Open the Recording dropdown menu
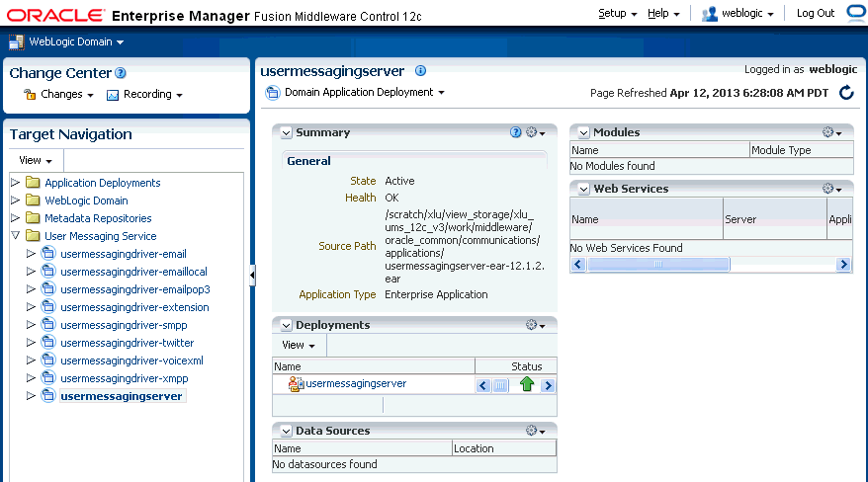868x482 pixels. click(x=153, y=95)
